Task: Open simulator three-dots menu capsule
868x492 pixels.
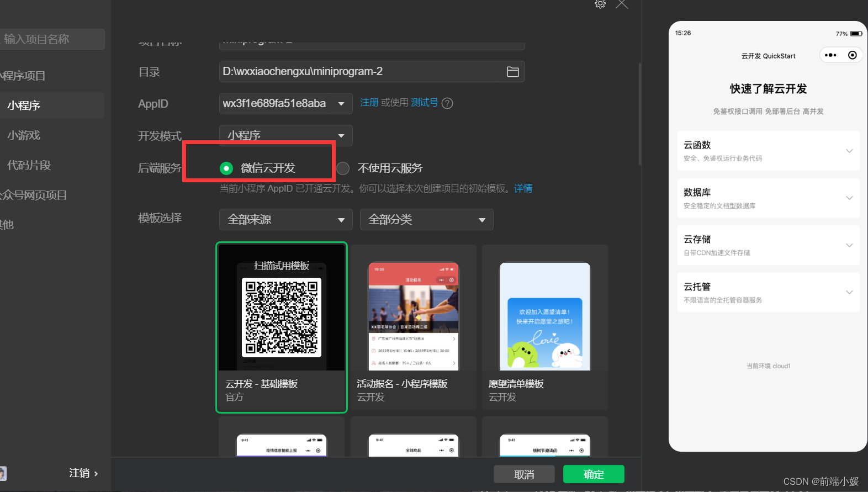Action: (830, 55)
